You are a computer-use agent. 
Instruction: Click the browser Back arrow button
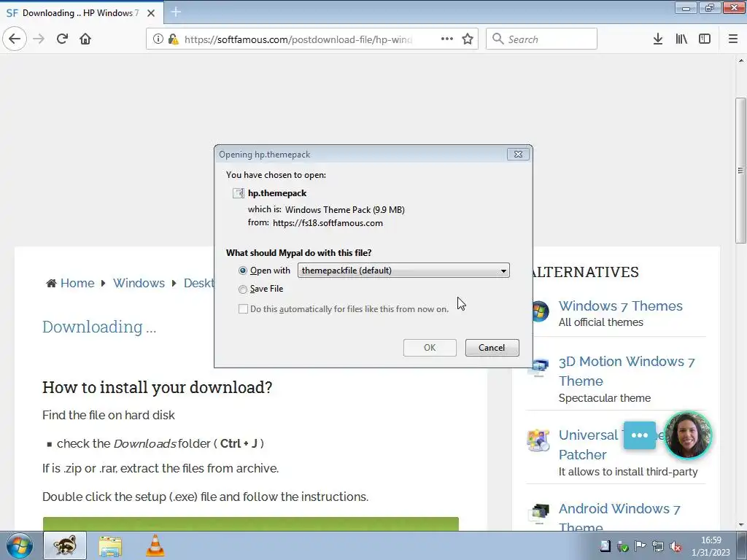pyautogui.click(x=15, y=39)
